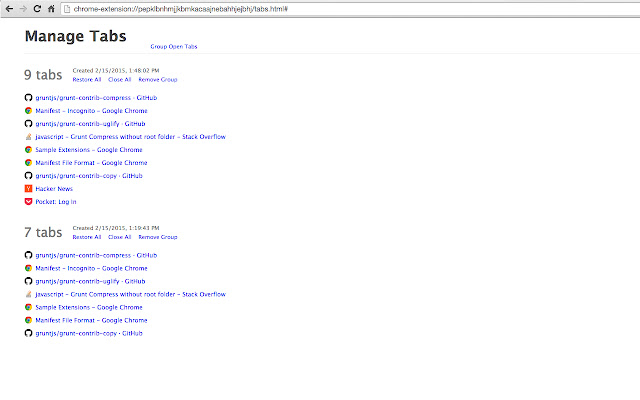Image resolution: width=640 pixels, height=400 pixels.
Task: Restore All tabs in the 9 tabs group
Action: (87, 80)
